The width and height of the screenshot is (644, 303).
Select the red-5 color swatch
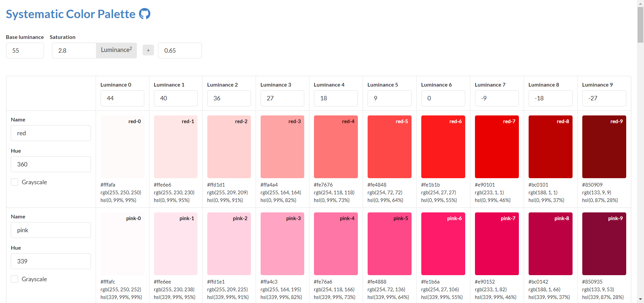coord(389,147)
